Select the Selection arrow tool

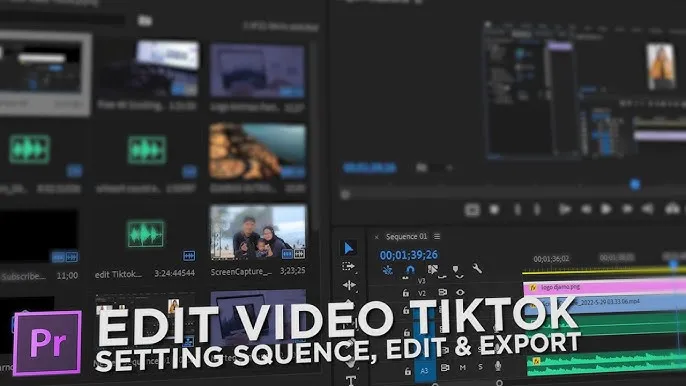(349, 248)
